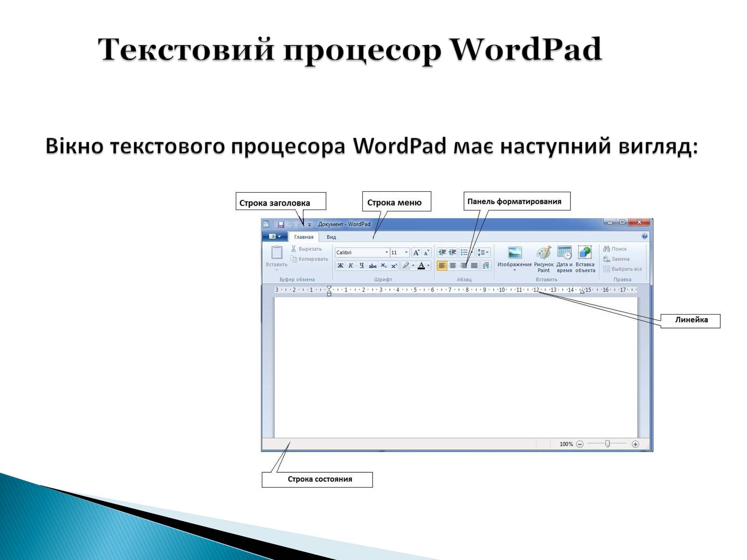Click the Increase Indent icon
The width and height of the screenshot is (747, 560).
click(452, 252)
